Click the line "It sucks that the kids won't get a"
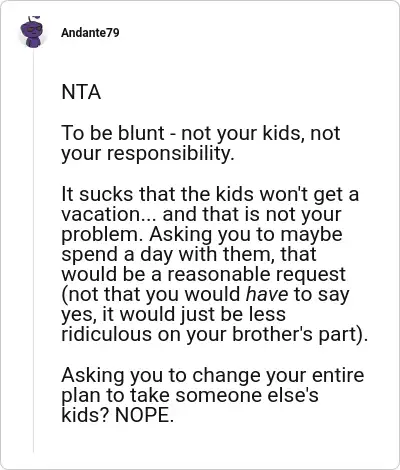This screenshot has width=400, height=470. coord(210,194)
